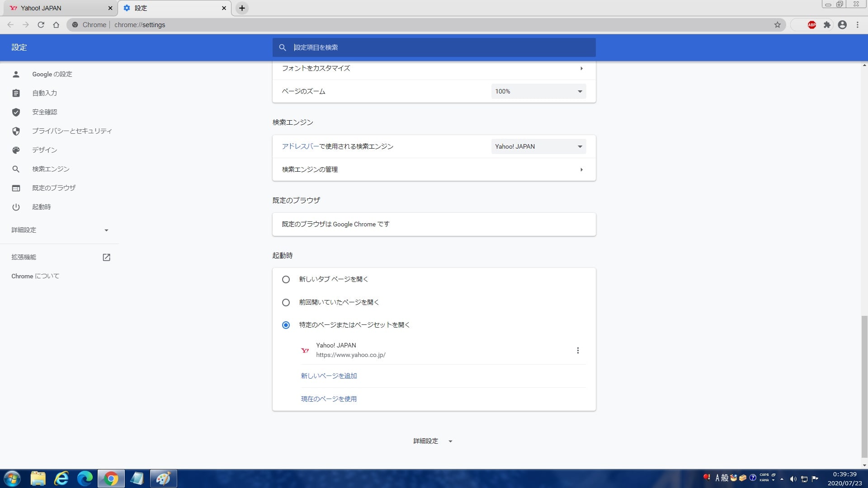
Task: Open the ページのズーム 100% dropdown
Action: click(x=538, y=91)
